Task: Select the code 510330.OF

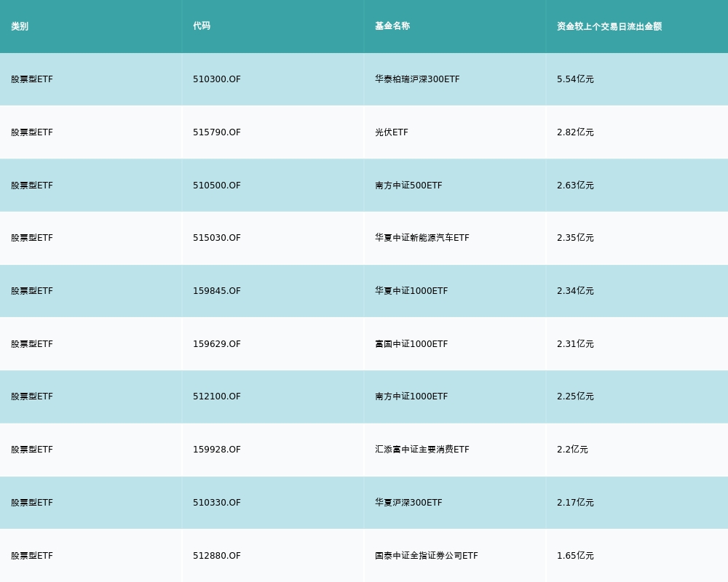Action: [x=217, y=502]
